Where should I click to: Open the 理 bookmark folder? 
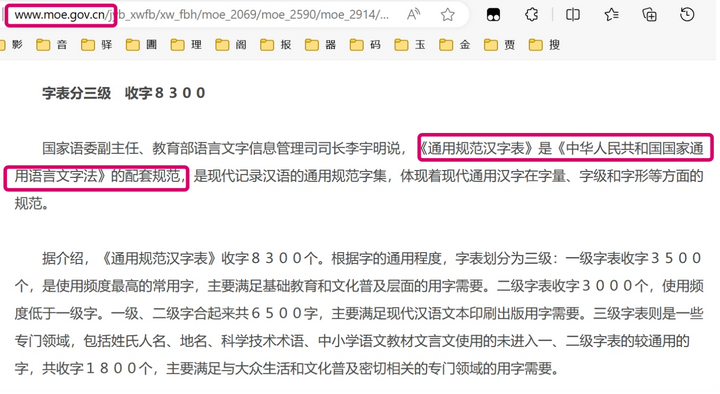(x=186, y=45)
